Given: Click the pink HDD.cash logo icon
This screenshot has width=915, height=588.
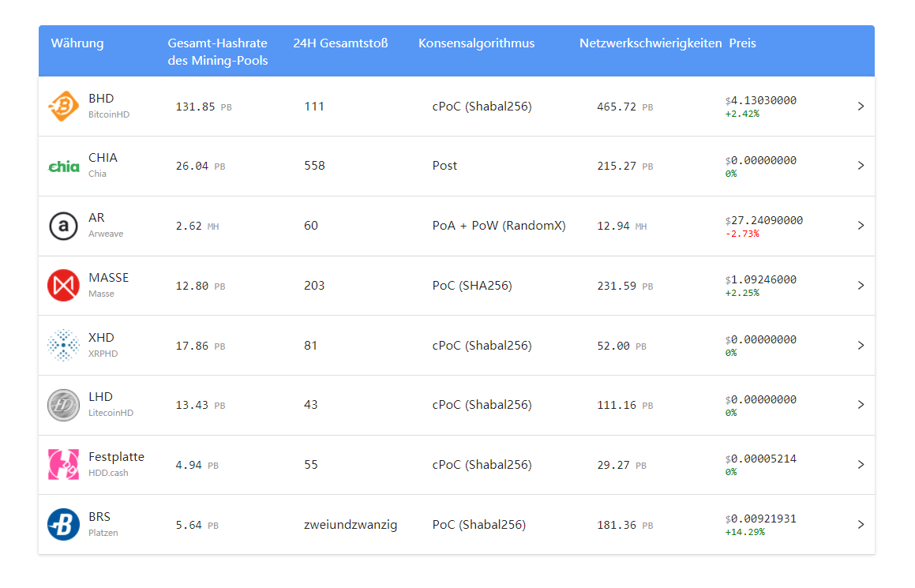Looking at the screenshot, I should [x=63, y=464].
